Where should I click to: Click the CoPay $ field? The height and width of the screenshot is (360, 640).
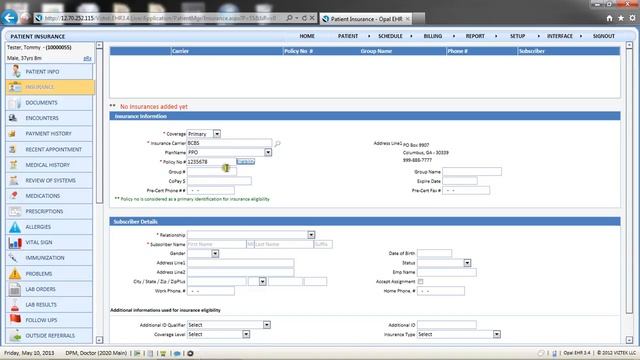click(x=219, y=181)
